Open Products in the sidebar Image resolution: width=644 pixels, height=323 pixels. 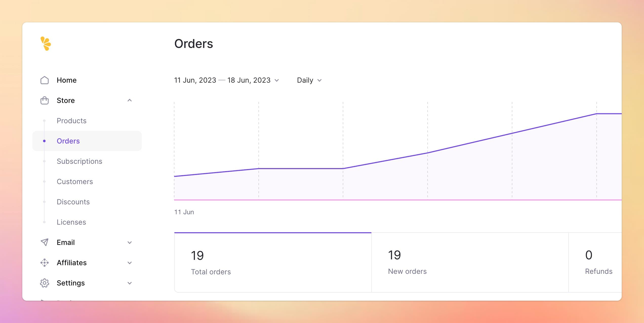(71, 121)
